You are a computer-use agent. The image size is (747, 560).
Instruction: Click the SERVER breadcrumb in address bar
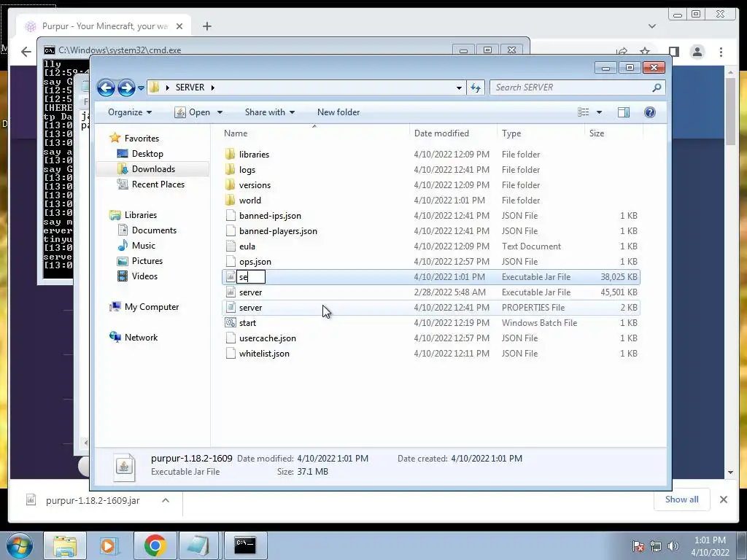190,87
